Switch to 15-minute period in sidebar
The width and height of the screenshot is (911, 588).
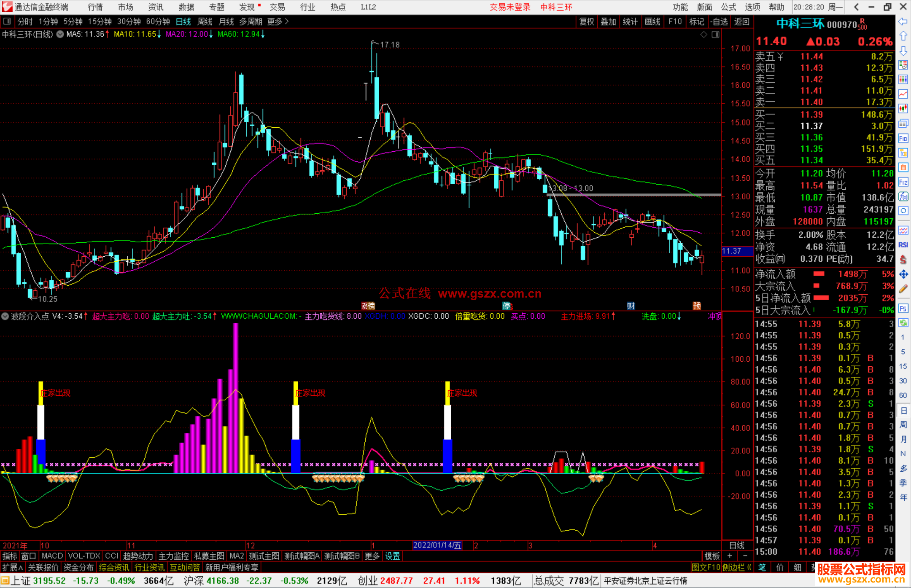(903, 366)
